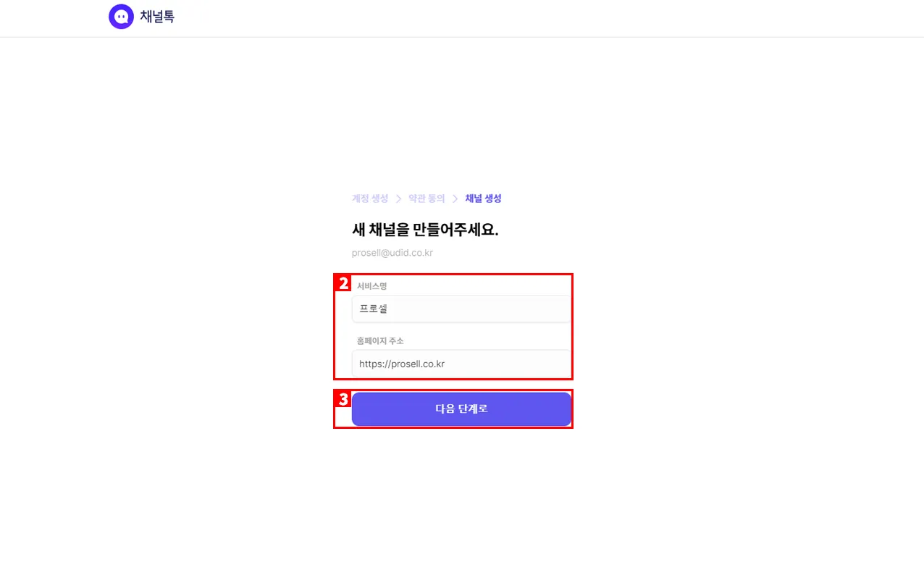924x581 pixels.
Task: Click the typed 프로셀 text in service field
Action: click(x=374, y=309)
